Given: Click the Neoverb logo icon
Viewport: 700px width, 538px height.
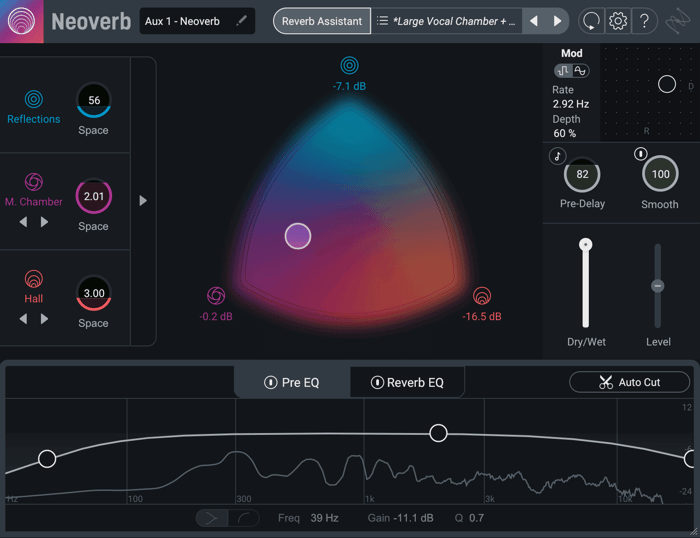Looking at the screenshot, I should click(x=21, y=21).
